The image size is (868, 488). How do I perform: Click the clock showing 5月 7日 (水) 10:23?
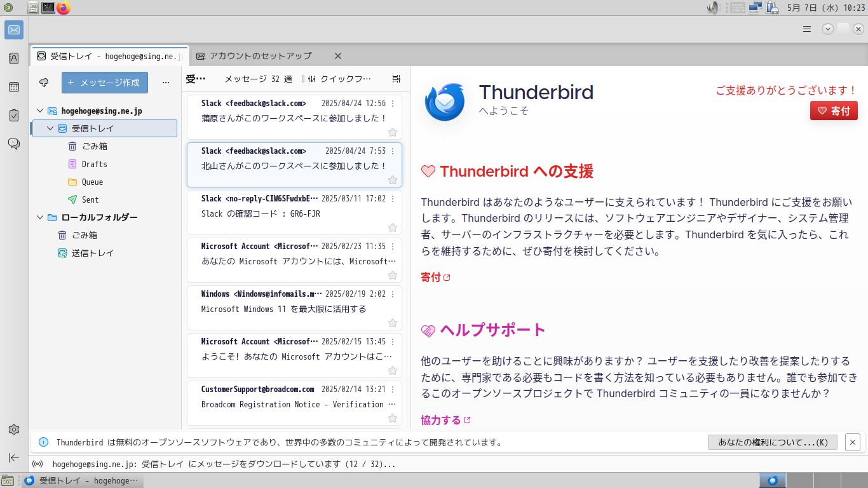(x=826, y=8)
